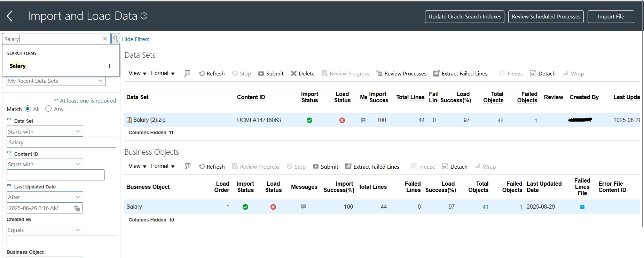This screenshot has height=258, width=644.
Task: Open Last Updated Date operator dropdown 'After'
Action: click(x=45, y=197)
